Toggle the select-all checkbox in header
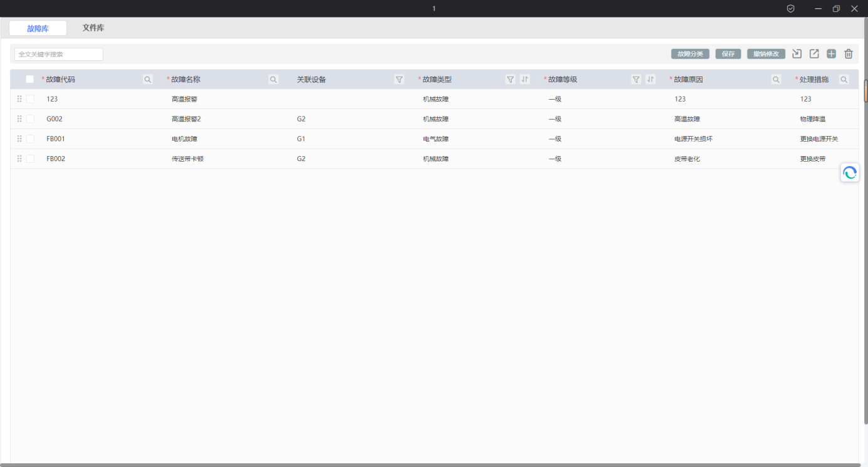 coord(30,80)
